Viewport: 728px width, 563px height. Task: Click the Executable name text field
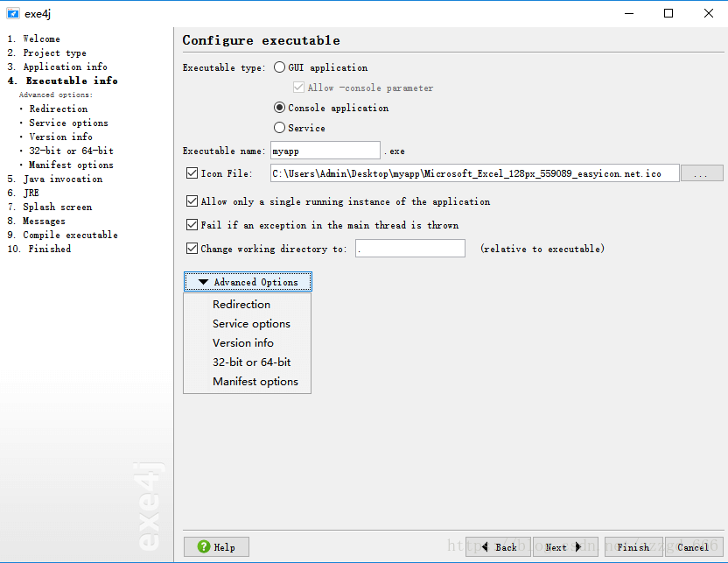325,151
